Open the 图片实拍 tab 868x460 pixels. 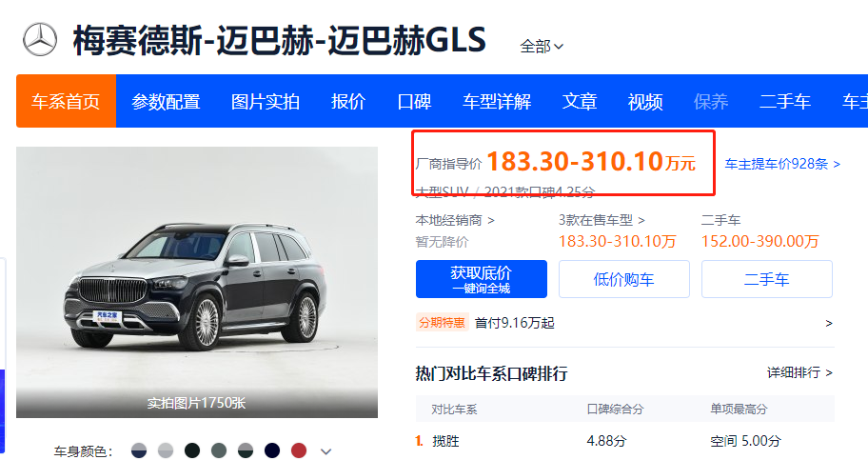coord(266,101)
